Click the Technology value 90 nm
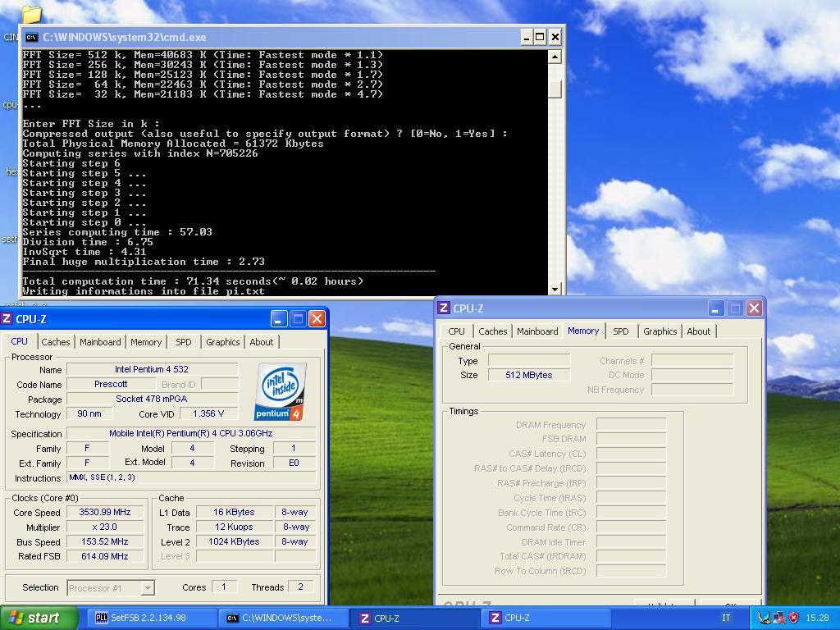840x630 pixels. tap(89, 413)
